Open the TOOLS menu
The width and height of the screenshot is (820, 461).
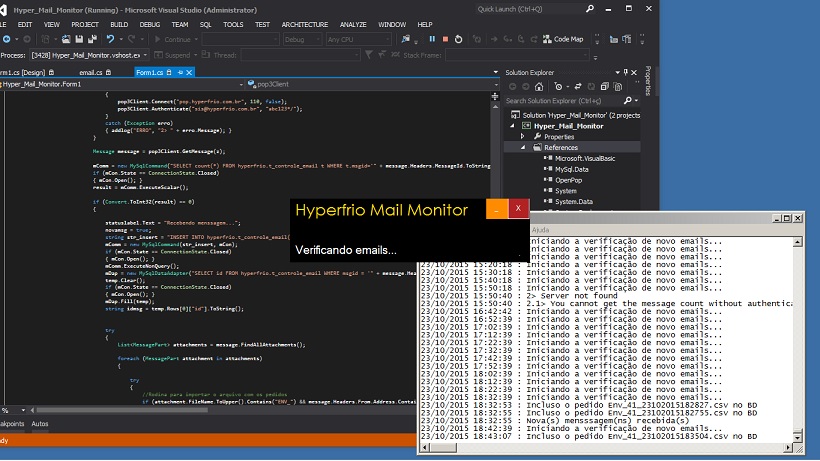[x=233, y=25]
